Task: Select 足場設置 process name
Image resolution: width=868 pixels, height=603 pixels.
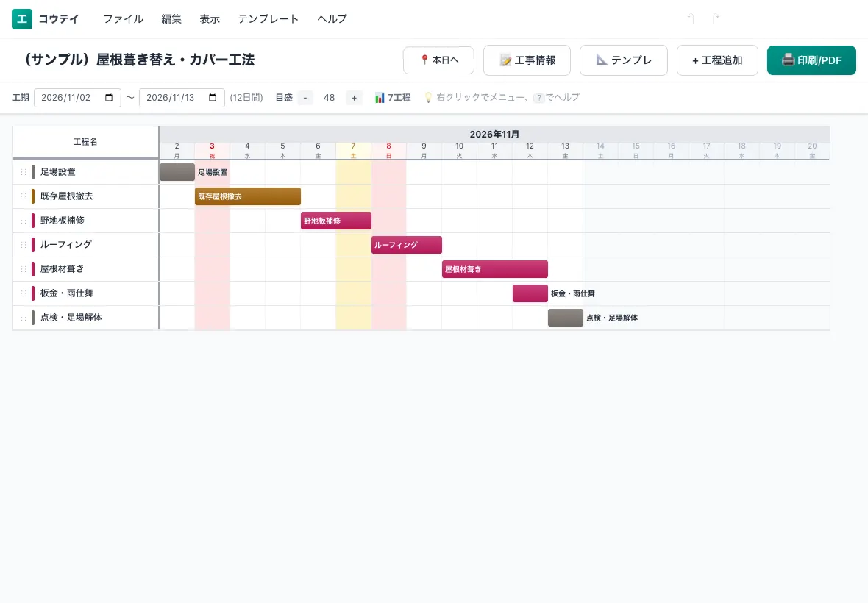Action: click(57, 172)
